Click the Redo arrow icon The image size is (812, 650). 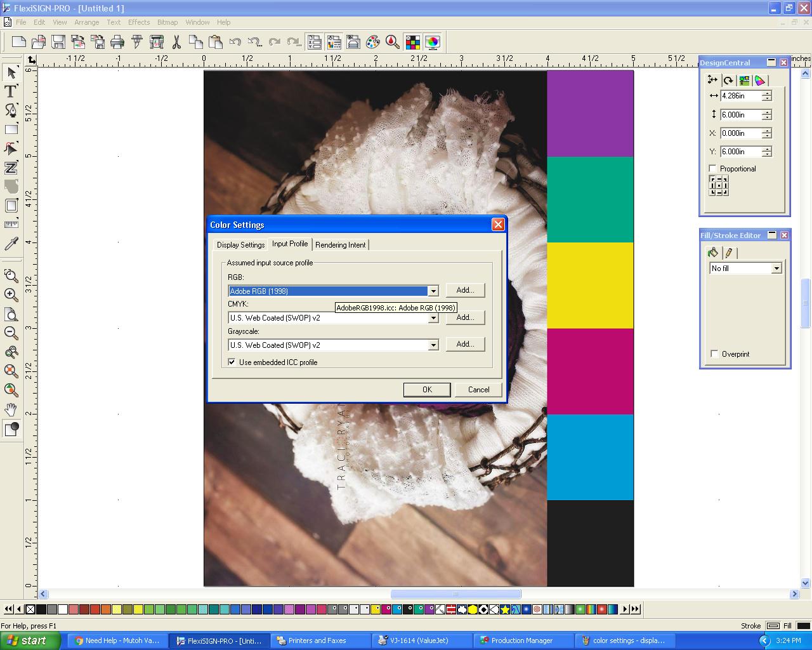click(x=275, y=42)
